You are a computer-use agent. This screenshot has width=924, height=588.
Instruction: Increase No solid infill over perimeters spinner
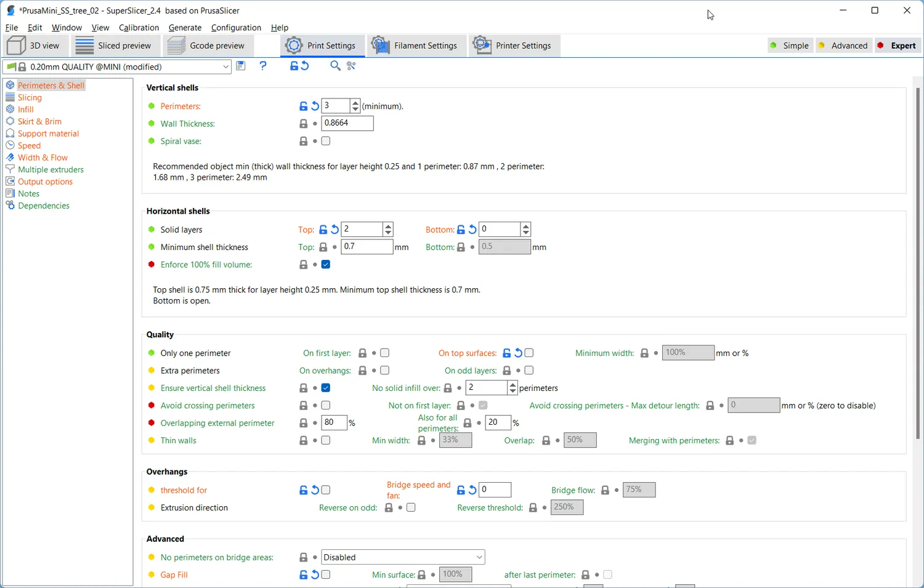click(x=513, y=384)
